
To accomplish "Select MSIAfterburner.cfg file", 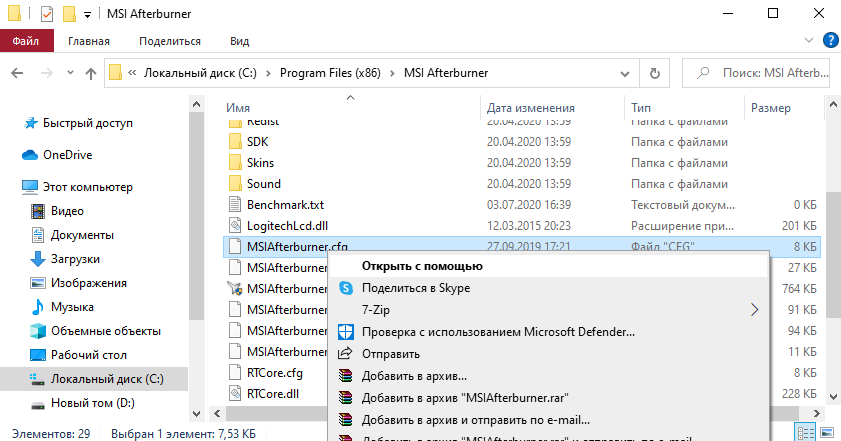I will coord(521,247).
